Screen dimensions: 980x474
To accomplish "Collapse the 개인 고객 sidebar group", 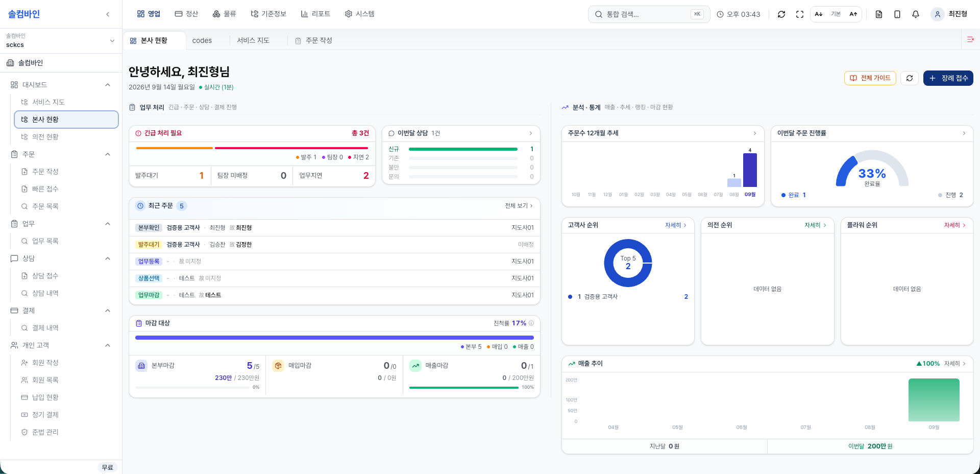I will click(x=108, y=345).
